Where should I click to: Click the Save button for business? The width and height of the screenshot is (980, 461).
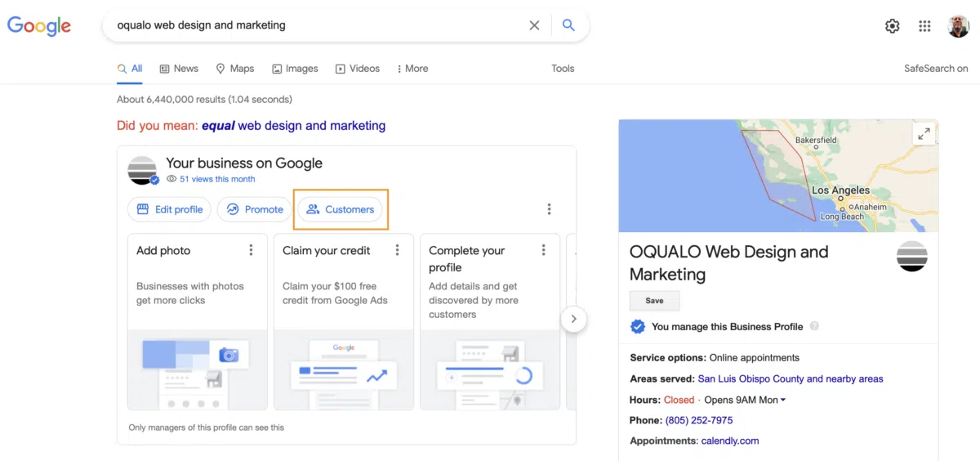(654, 301)
